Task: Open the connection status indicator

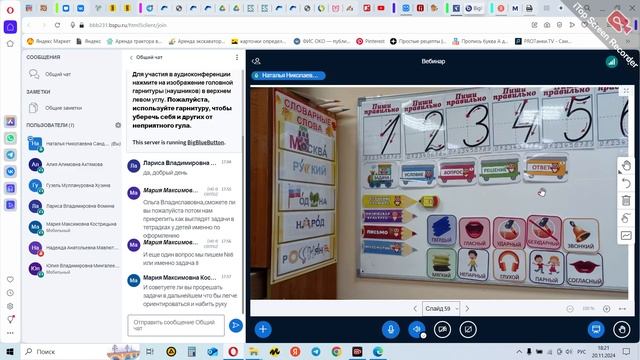Action: tap(611, 62)
